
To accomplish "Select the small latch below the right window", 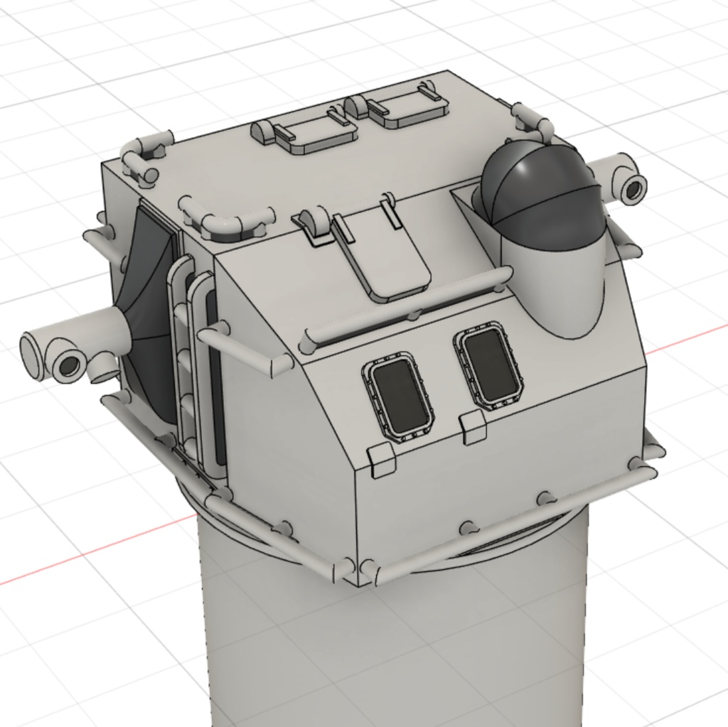I will [473, 428].
